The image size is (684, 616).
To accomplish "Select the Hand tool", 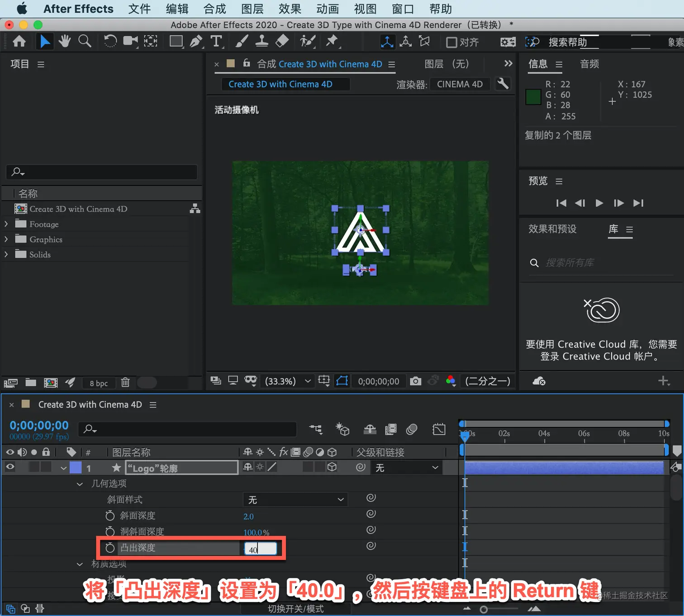I will (x=65, y=41).
